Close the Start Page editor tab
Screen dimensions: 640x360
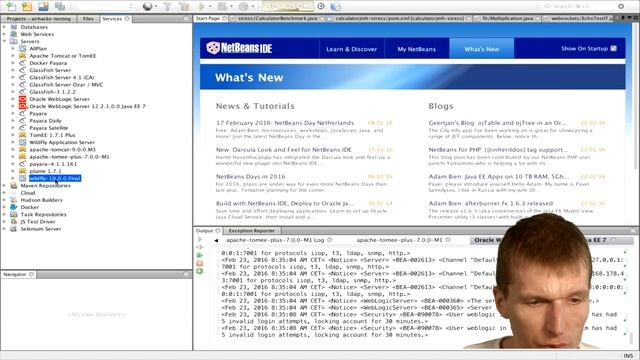pos(224,18)
